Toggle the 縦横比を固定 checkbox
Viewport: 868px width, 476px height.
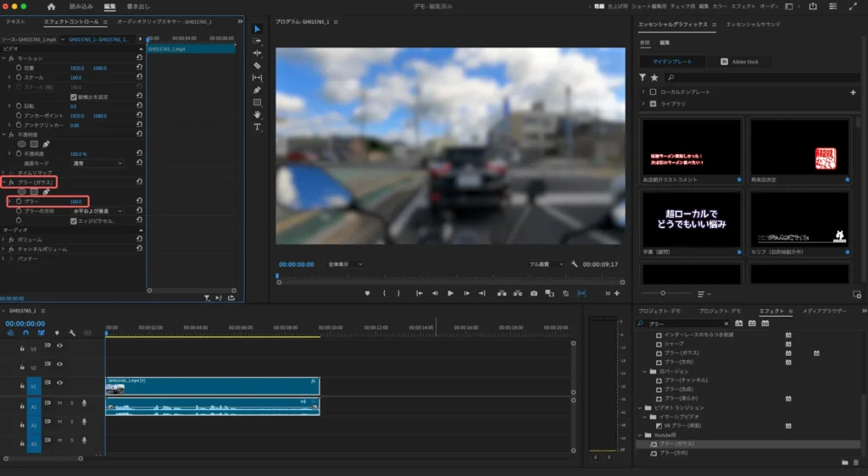(73, 97)
